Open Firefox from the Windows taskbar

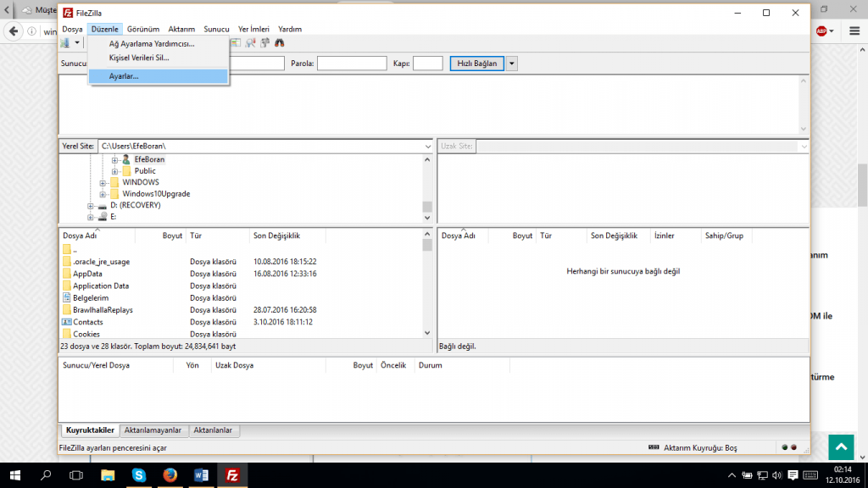coord(170,475)
